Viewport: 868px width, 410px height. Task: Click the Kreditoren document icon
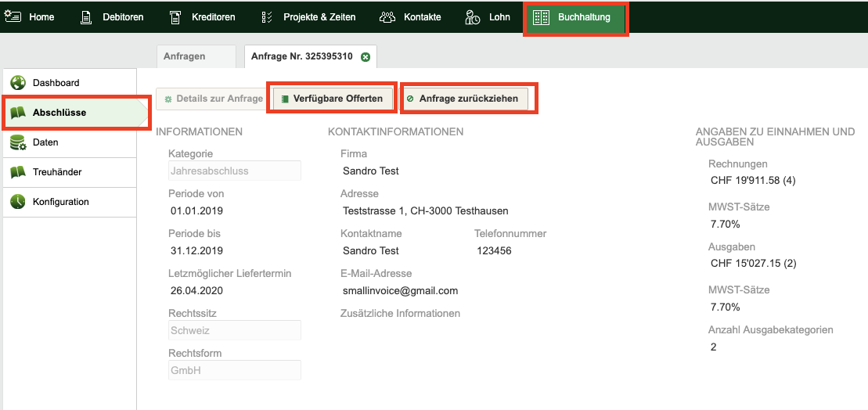(x=175, y=17)
